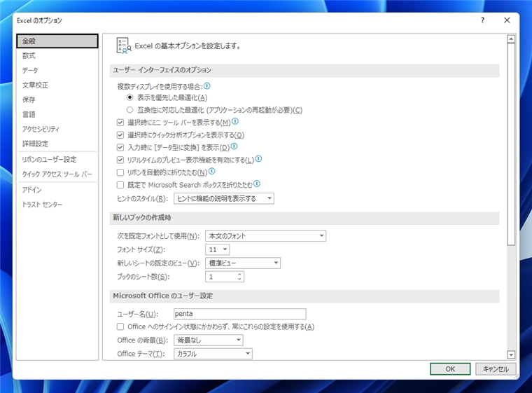
Task: Select 互換性に対応した最適化 radio button
Action: point(129,110)
